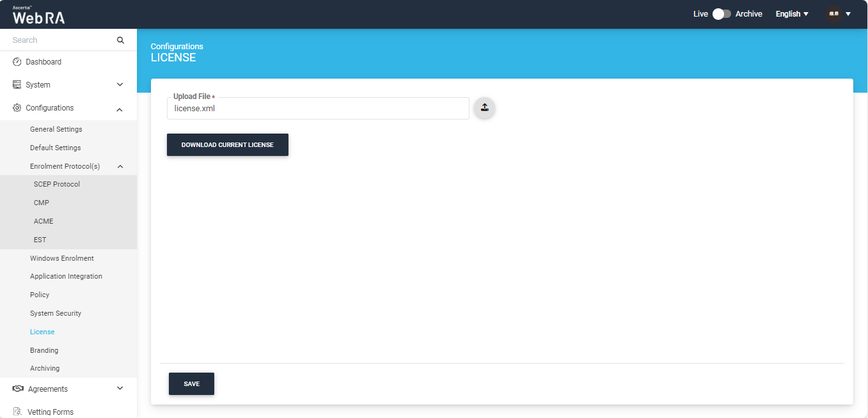
Task: Click the Save button
Action: (191, 383)
